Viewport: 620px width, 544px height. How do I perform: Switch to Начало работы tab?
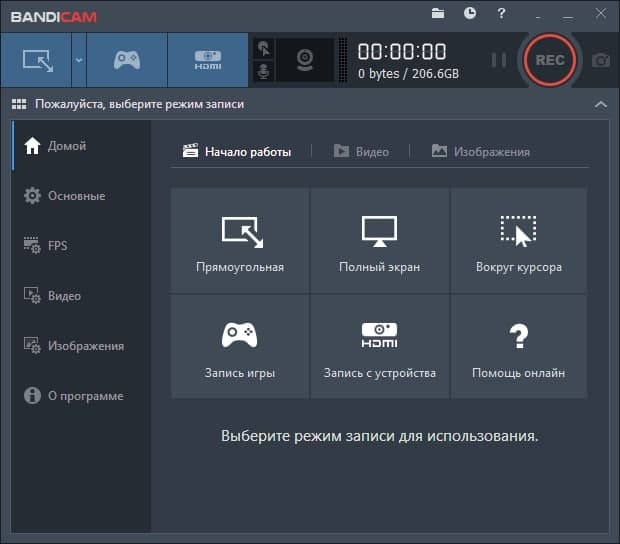[x=236, y=151]
